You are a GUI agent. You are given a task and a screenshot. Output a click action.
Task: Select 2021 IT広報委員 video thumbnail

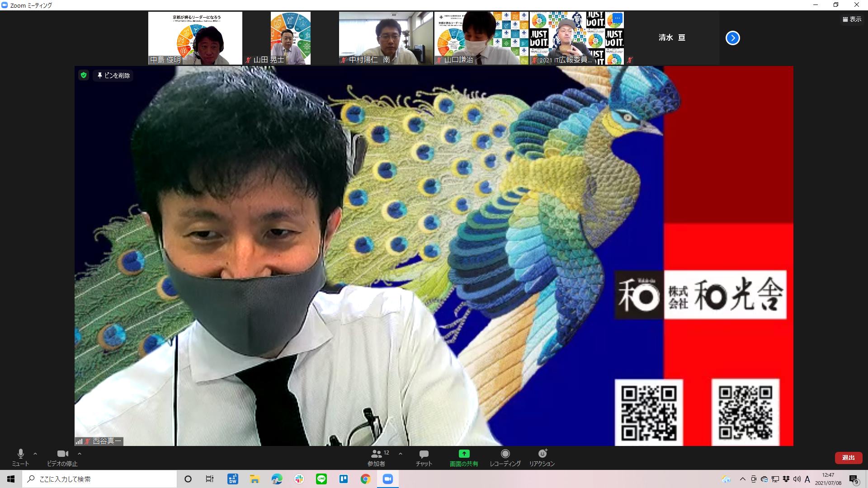(x=576, y=38)
